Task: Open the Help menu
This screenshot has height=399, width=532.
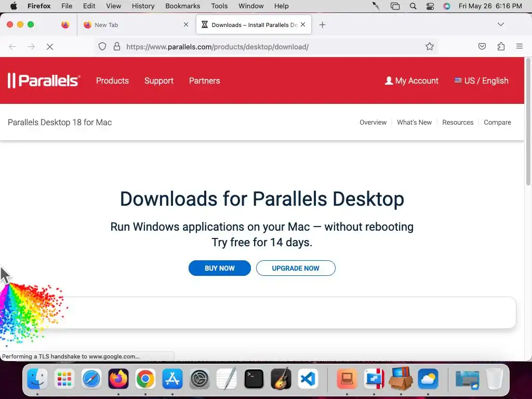Action: point(282,6)
